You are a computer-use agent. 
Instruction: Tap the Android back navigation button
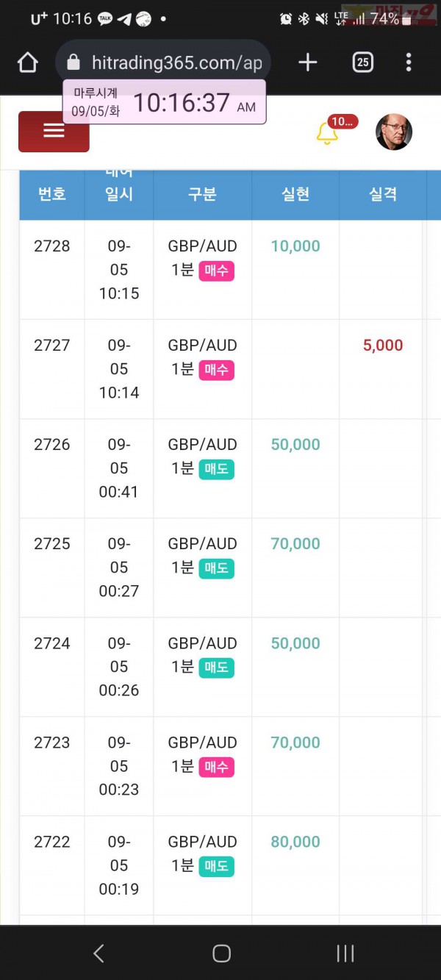point(98,954)
